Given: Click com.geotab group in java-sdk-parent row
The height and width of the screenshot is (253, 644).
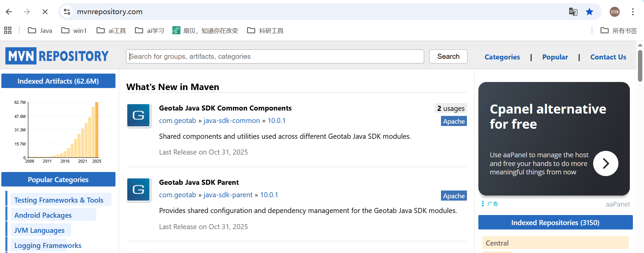Looking at the screenshot, I should tap(177, 195).
